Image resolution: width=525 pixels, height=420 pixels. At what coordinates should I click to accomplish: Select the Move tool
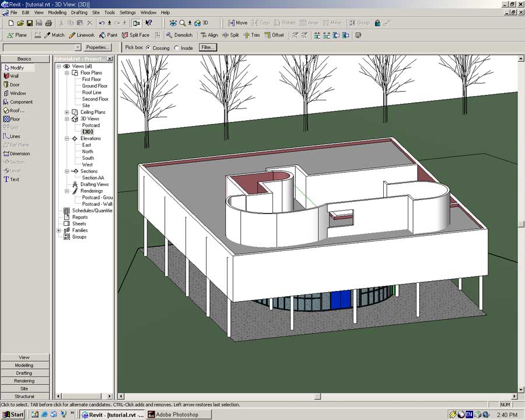coord(237,23)
